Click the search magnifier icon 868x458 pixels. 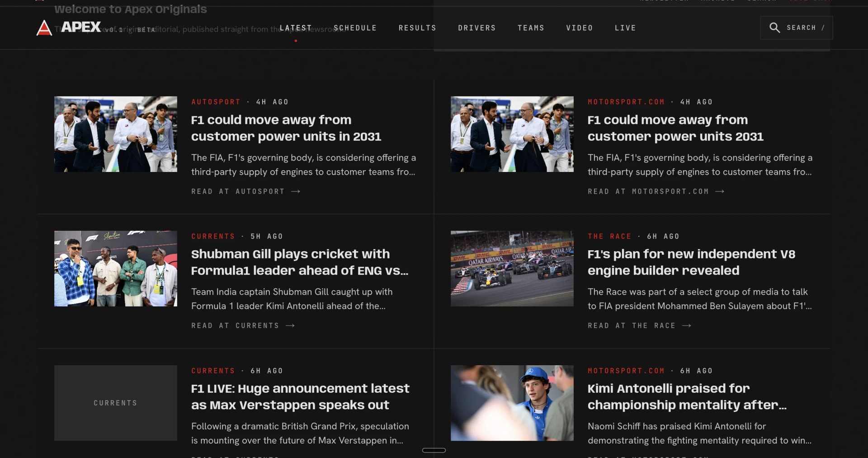[x=774, y=28]
